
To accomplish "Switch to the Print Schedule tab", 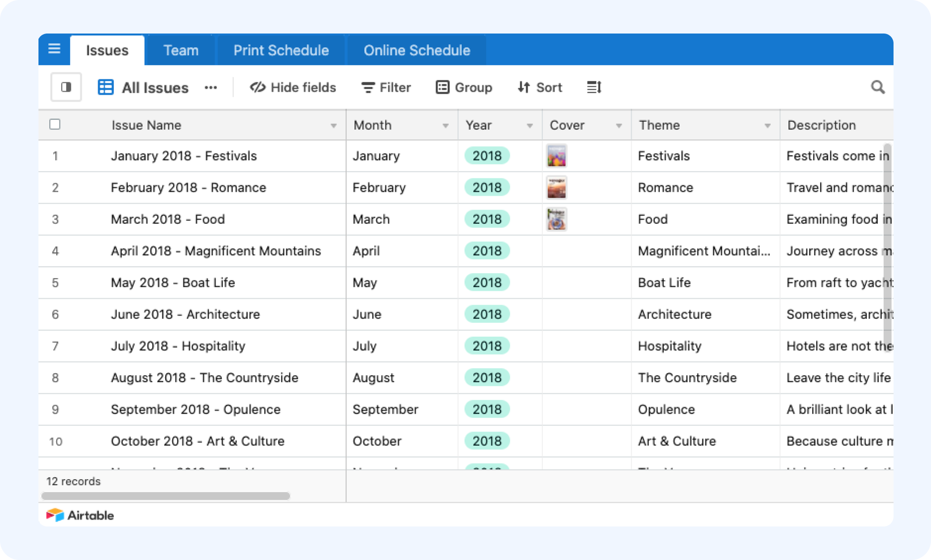I will [x=281, y=50].
